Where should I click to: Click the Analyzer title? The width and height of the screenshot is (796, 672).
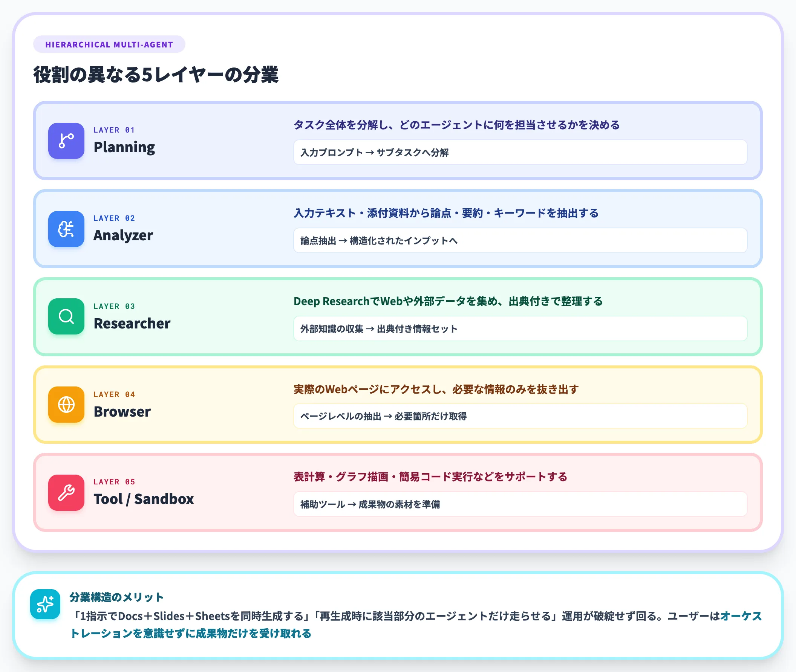click(123, 235)
